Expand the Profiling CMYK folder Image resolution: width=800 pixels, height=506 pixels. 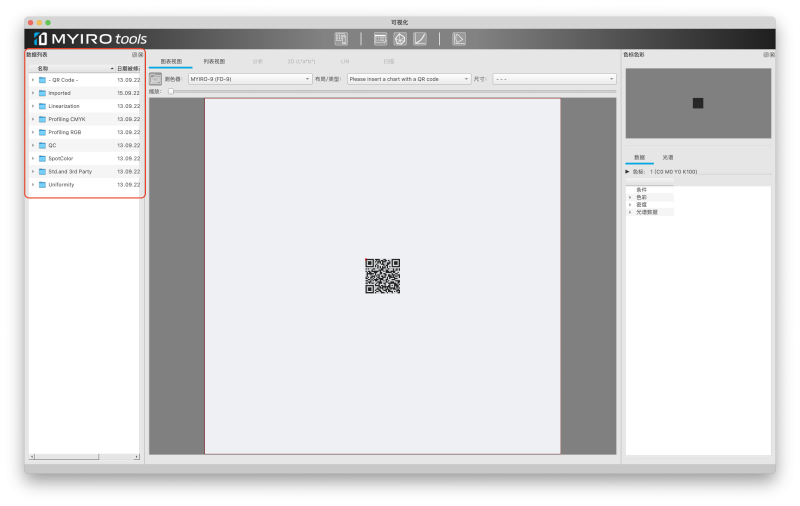[x=33, y=119]
